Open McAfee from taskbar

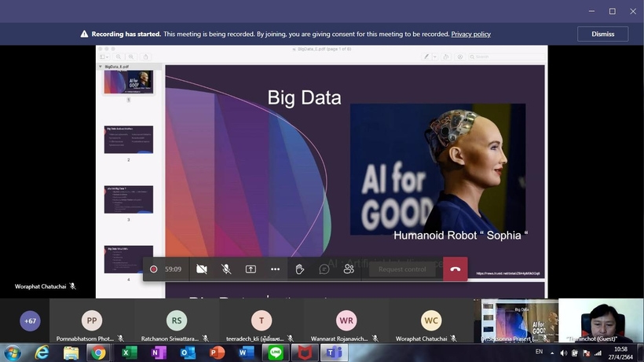305,353
